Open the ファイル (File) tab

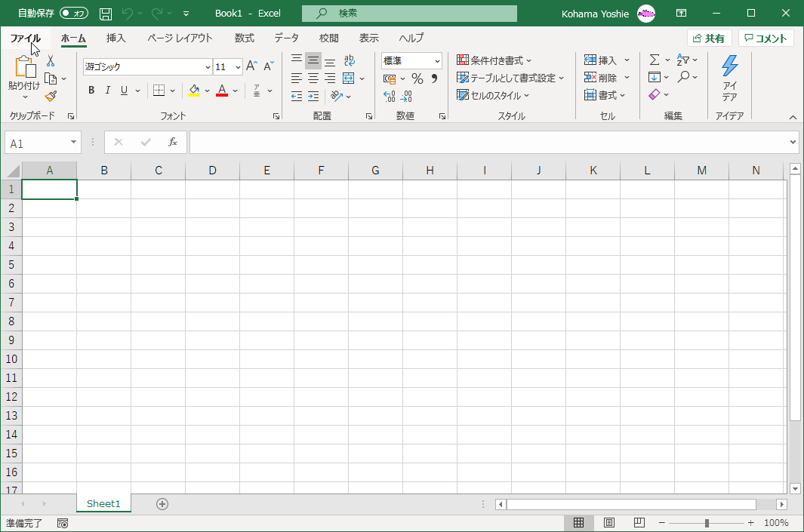point(25,38)
